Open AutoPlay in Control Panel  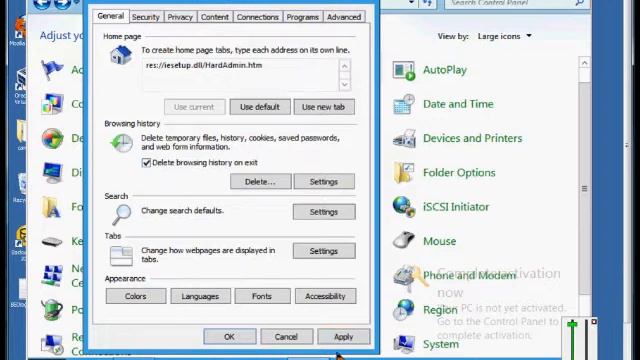pos(404,71)
